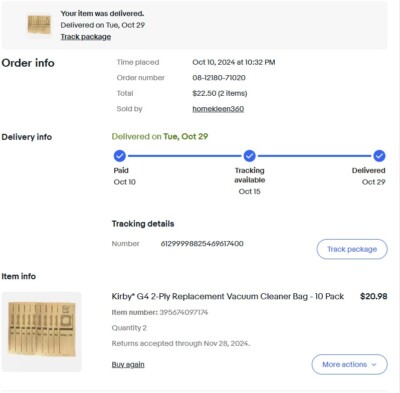
Task: Click the $20.98 item price
Action: pyautogui.click(x=374, y=296)
